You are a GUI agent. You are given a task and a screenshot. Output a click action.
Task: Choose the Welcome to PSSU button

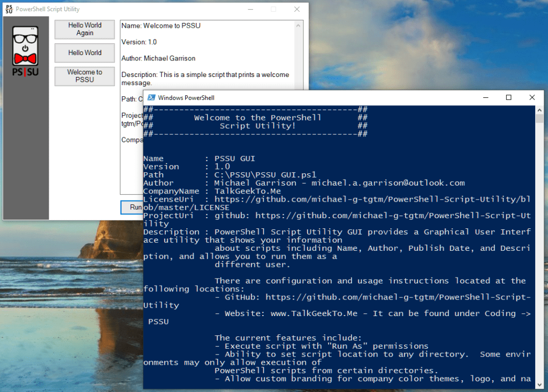pos(85,76)
